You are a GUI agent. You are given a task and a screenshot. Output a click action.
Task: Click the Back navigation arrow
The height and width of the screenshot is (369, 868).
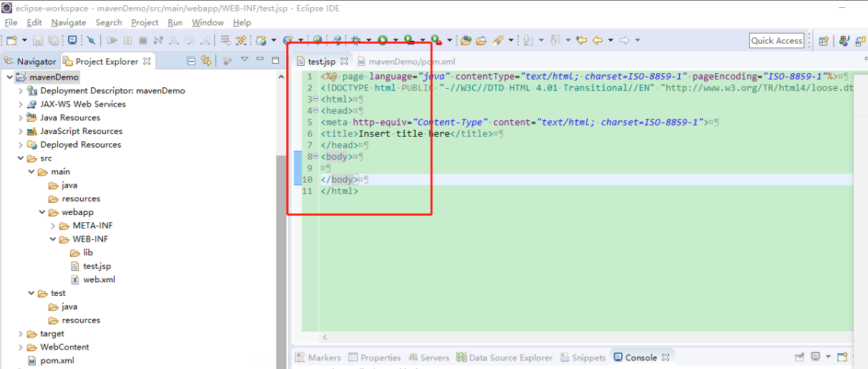pos(598,40)
